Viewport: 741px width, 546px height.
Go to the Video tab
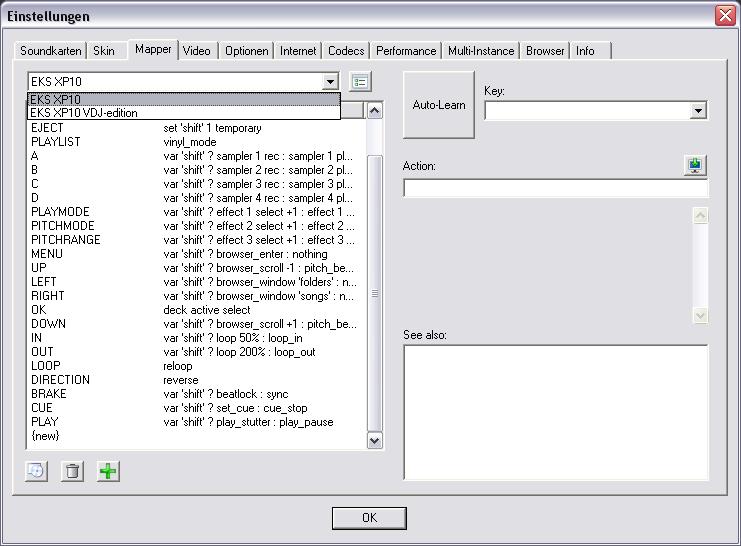pyautogui.click(x=197, y=51)
